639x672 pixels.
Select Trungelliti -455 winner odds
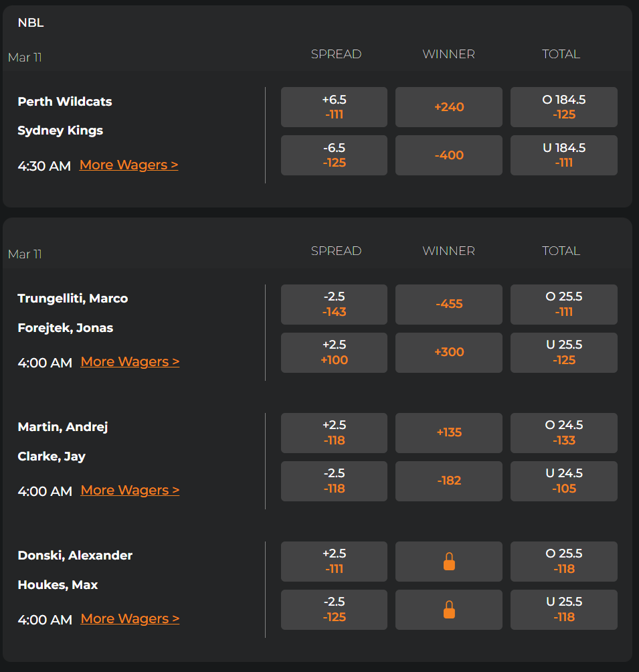tap(448, 304)
